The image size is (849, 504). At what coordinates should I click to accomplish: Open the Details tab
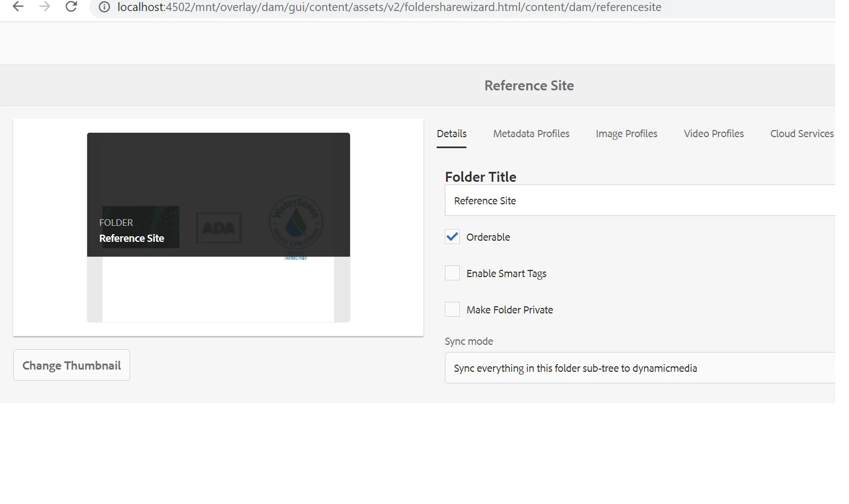coord(452,134)
